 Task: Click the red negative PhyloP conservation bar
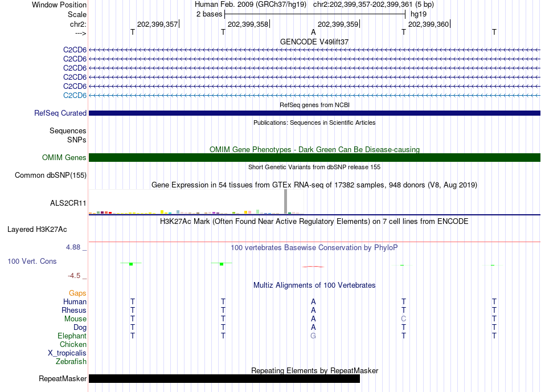[313, 267]
